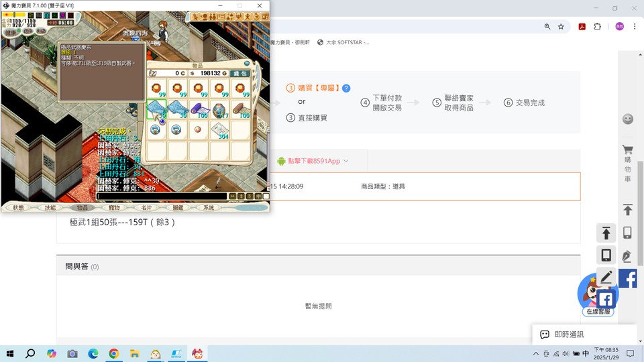Viewport: 644px width, 362px height.
Task: Bookmark this page with the star icon
Action: (561, 26)
